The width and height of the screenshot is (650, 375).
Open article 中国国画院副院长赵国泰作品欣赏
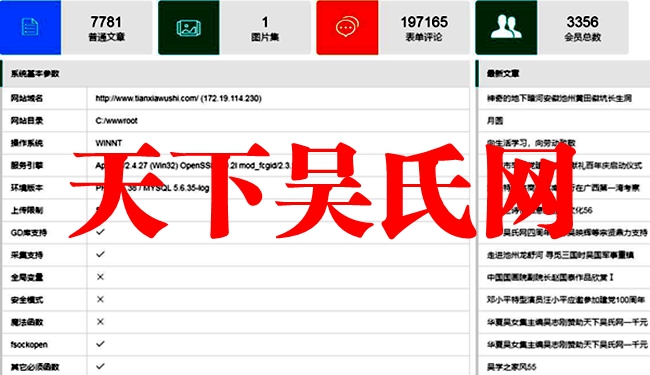point(550,277)
